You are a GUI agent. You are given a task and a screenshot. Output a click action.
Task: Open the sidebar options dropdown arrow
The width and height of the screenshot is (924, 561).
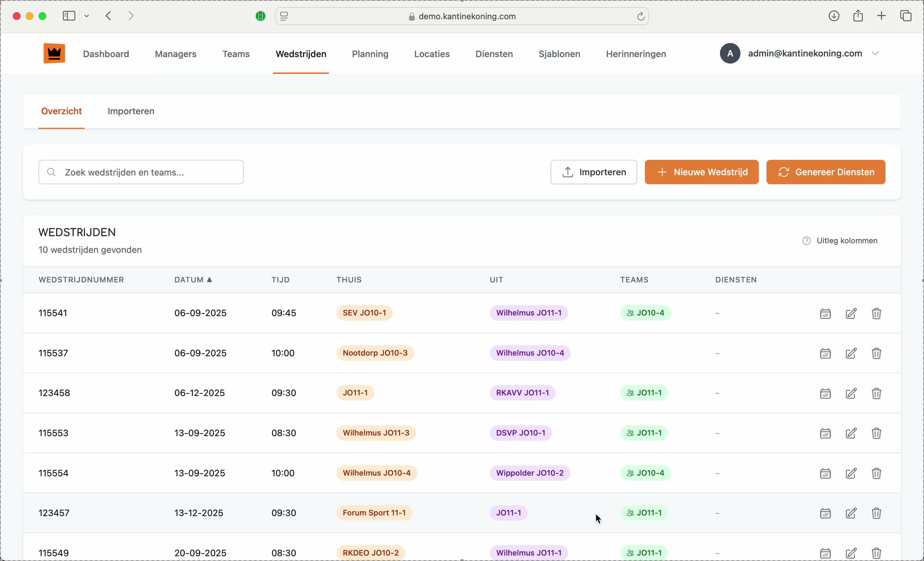87,16
